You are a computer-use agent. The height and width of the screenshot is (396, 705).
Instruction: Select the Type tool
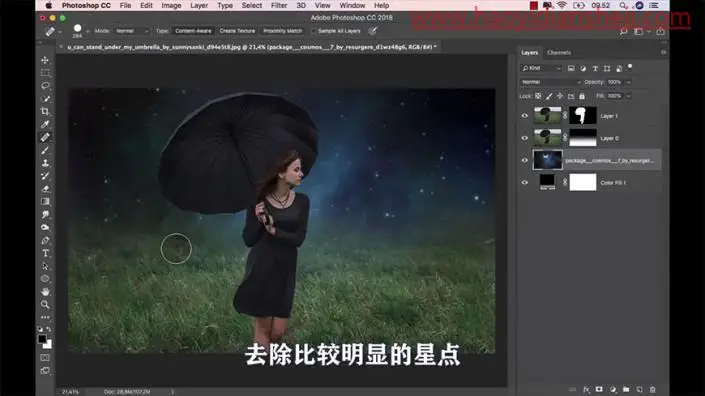[x=45, y=254]
